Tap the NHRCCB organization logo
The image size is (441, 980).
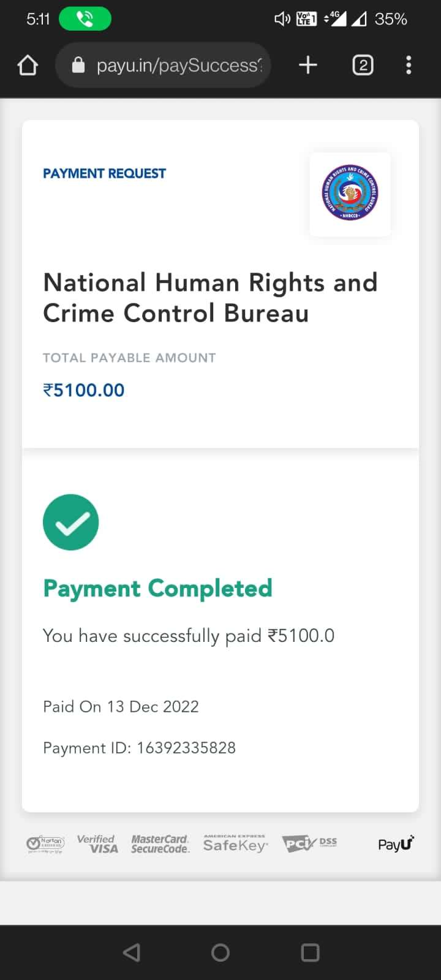pos(350,194)
